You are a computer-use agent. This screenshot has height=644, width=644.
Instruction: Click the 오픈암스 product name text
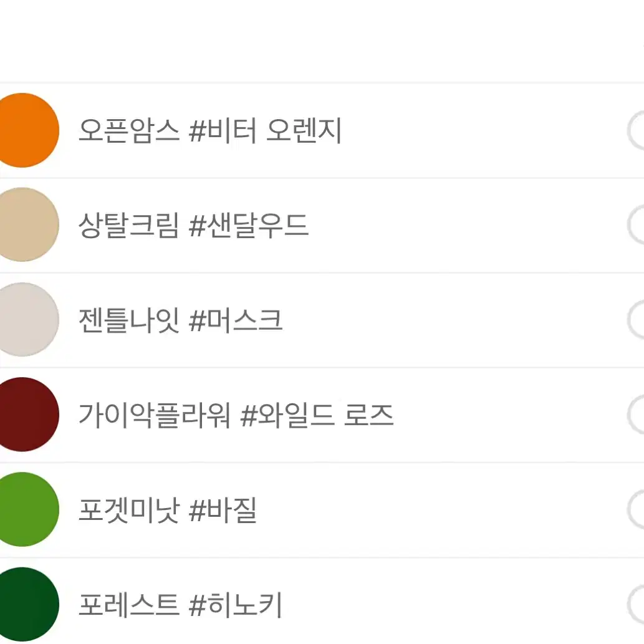(129, 130)
